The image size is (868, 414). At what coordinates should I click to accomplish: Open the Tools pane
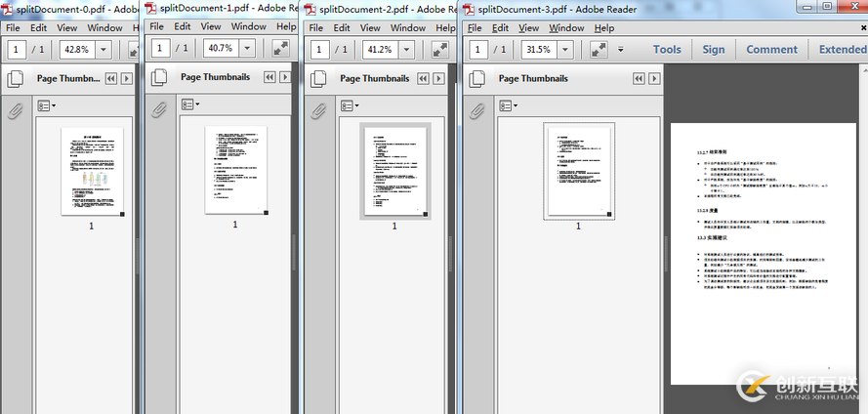pos(667,49)
